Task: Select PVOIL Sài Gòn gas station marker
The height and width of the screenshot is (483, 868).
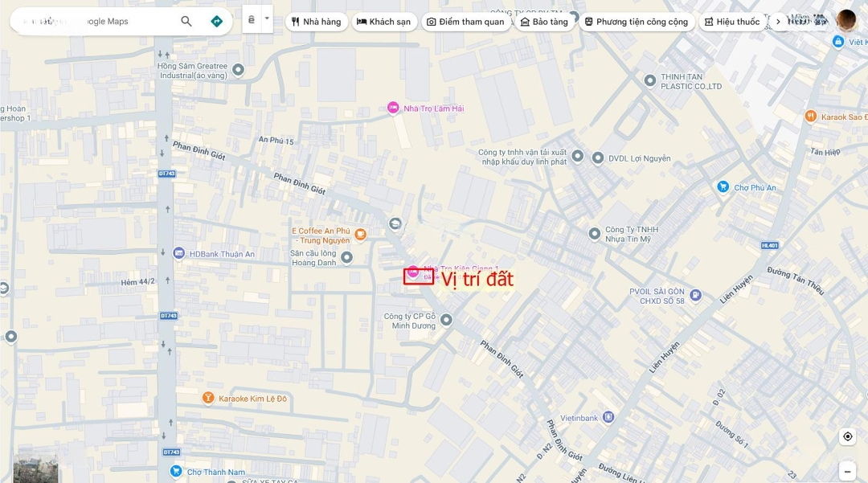Action: [696, 295]
